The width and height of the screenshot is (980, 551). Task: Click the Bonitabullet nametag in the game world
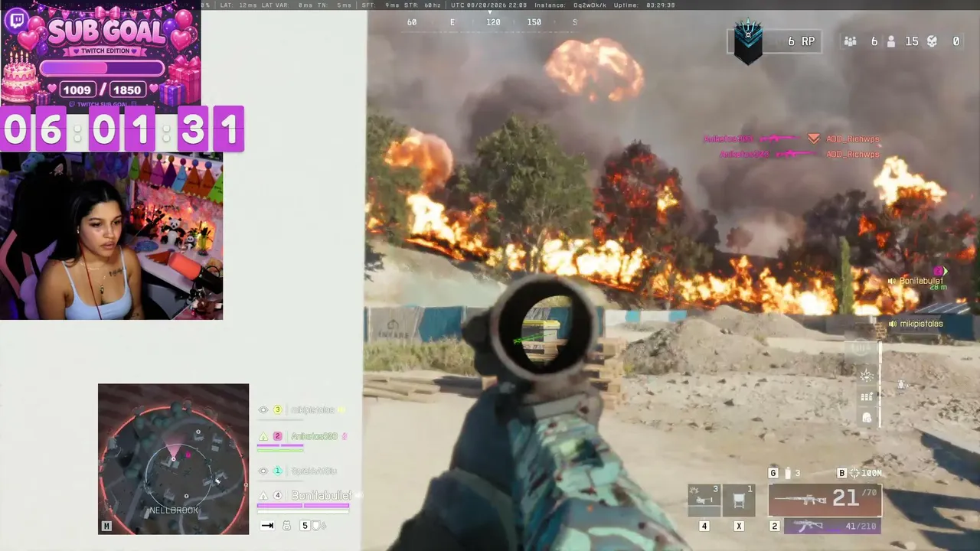pos(922,281)
